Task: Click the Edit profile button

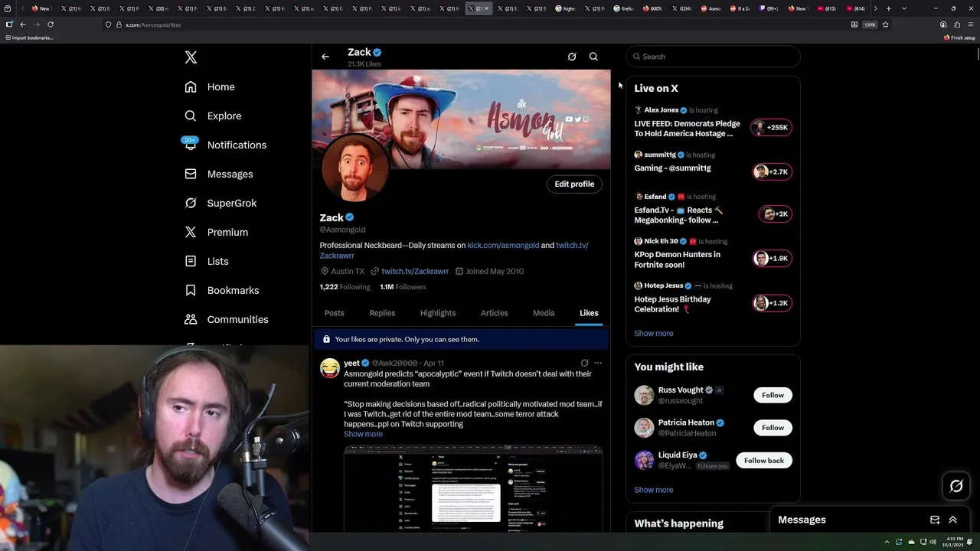Action: [x=574, y=184]
